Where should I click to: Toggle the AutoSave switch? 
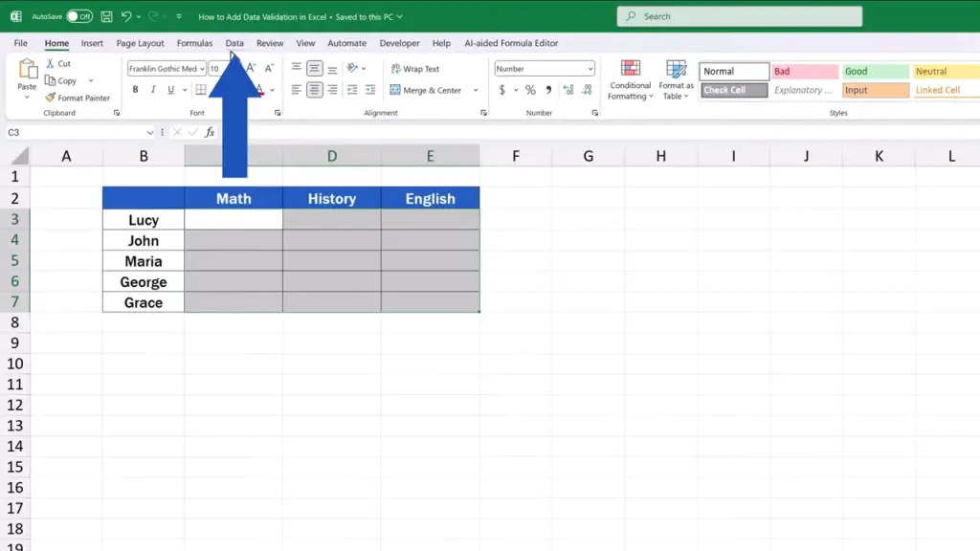point(79,16)
